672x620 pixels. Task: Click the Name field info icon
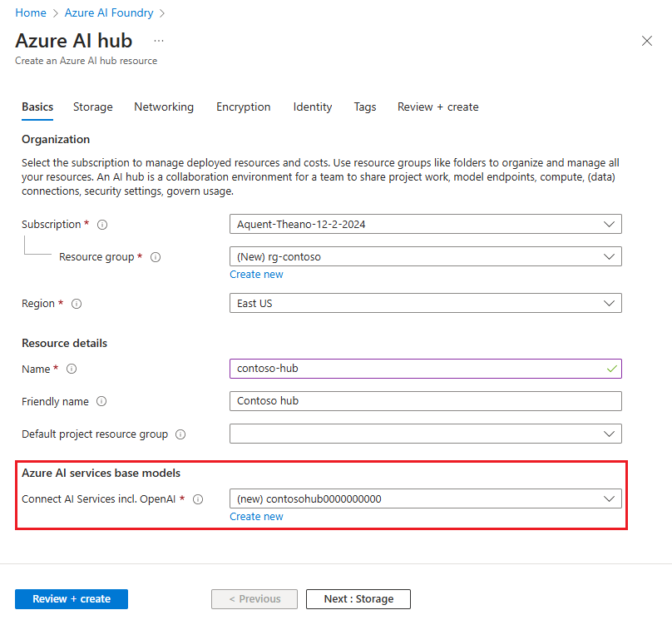[72, 370]
